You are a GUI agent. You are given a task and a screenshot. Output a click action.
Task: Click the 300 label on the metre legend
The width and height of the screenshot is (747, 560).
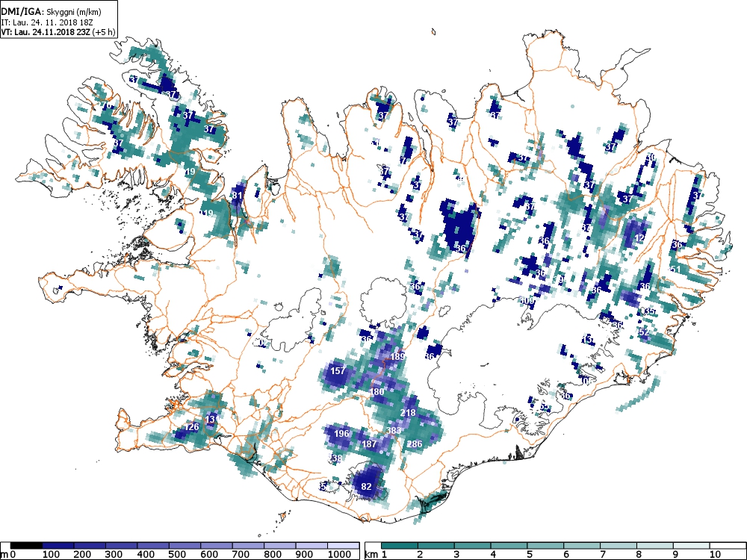tap(114, 555)
